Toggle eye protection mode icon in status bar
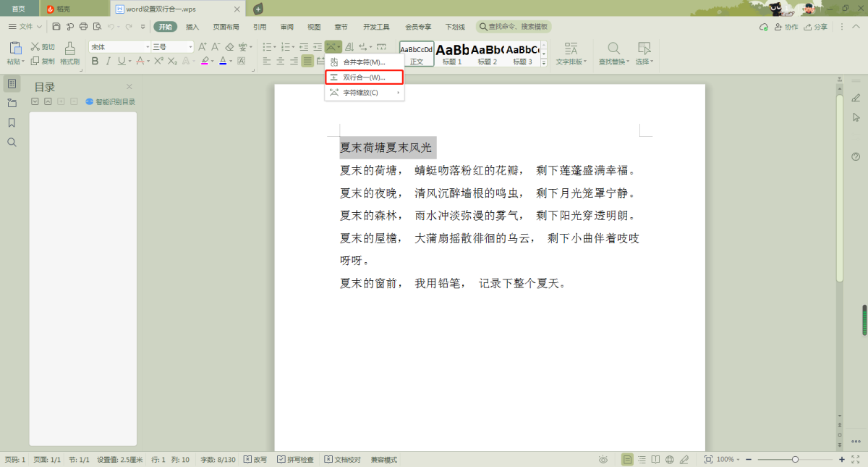Image resolution: width=868 pixels, height=467 pixels. 603,460
